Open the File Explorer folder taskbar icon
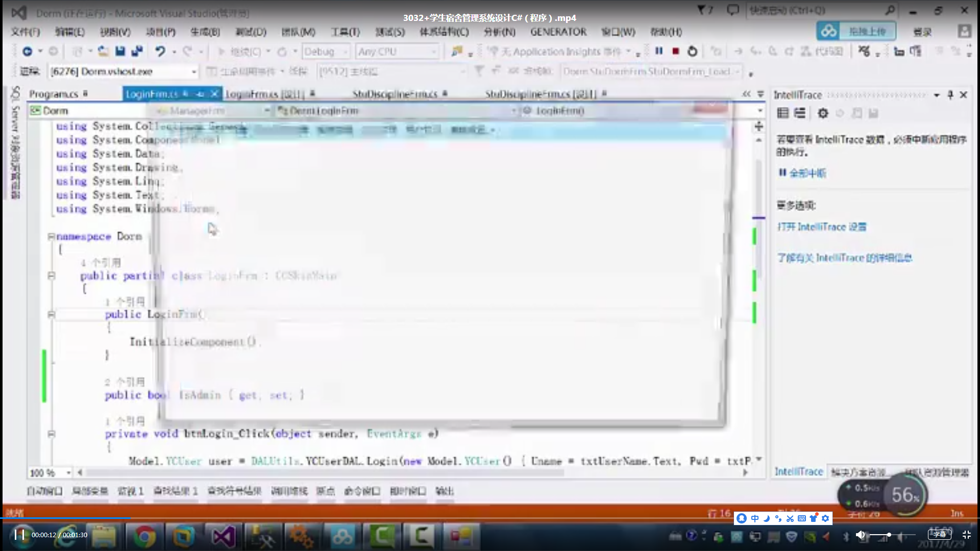 click(104, 537)
